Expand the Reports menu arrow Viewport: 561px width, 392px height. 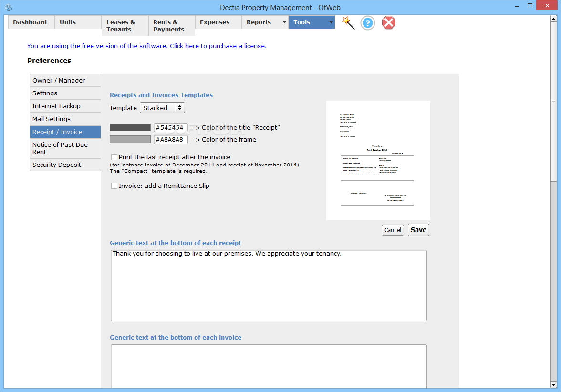tap(284, 22)
